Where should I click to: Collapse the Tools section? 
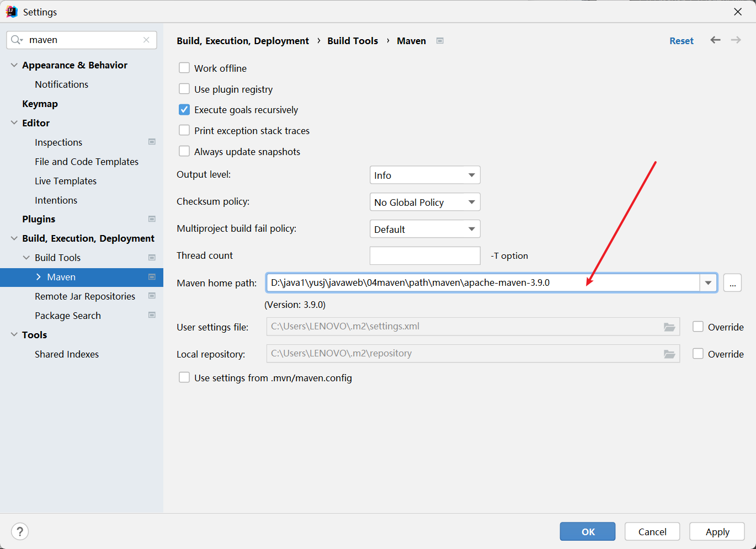click(14, 335)
